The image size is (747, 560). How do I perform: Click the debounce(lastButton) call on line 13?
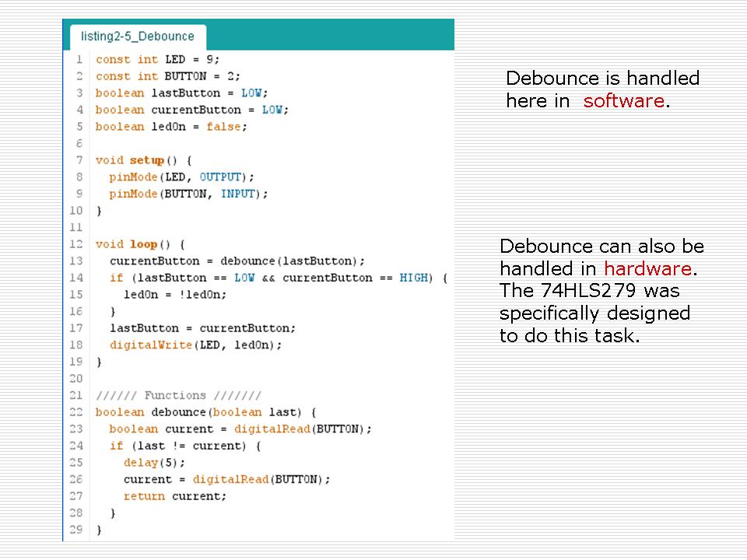click(x=293, y=261)
